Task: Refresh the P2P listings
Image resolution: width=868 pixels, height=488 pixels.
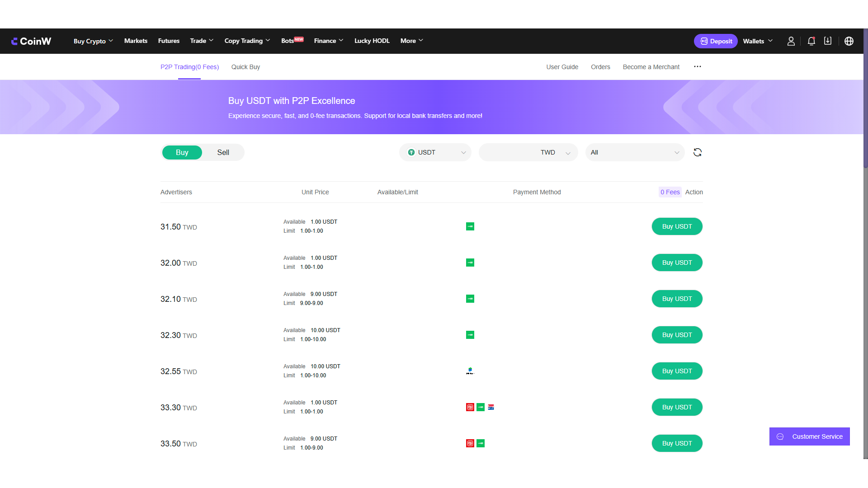Action: (698, 152)
